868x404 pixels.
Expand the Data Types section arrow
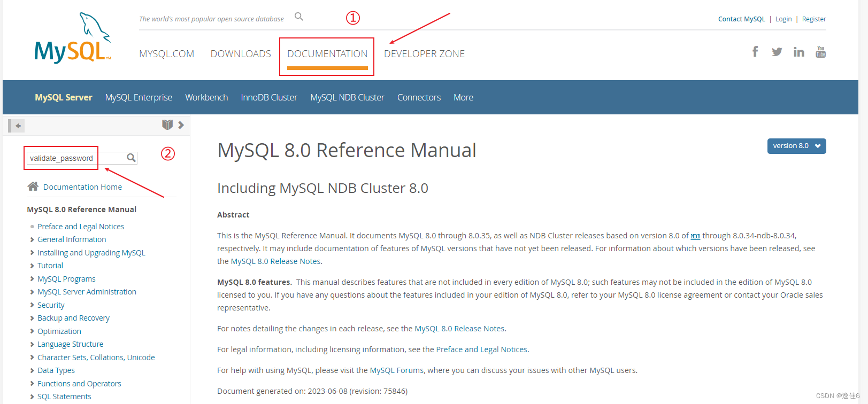tap(32, 370)
